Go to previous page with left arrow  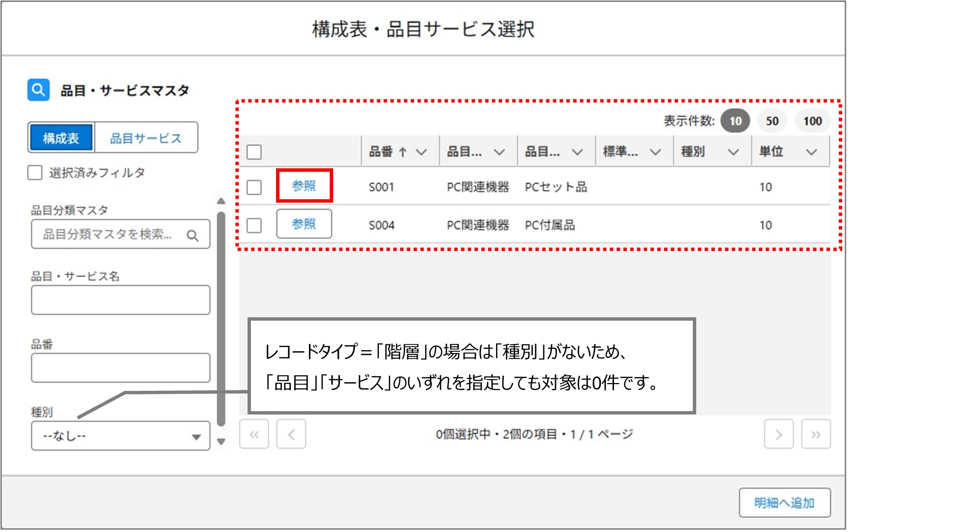(x=292, y=434)
